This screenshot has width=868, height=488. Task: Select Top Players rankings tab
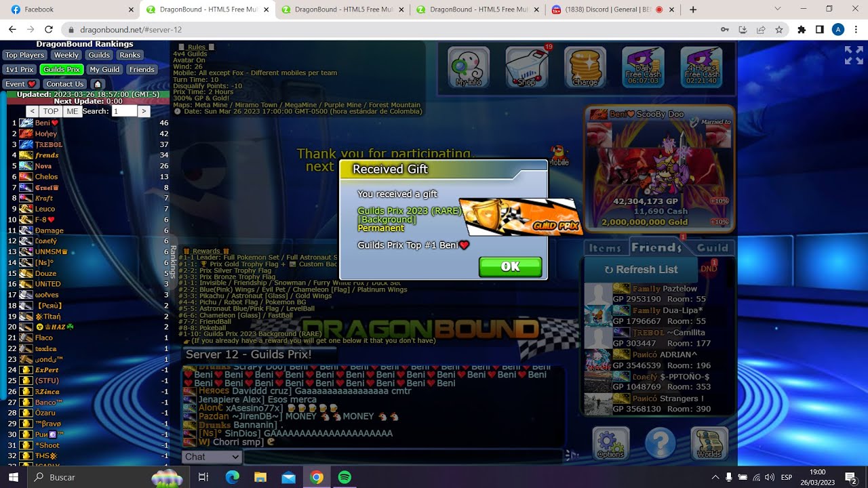pos(25,55)
